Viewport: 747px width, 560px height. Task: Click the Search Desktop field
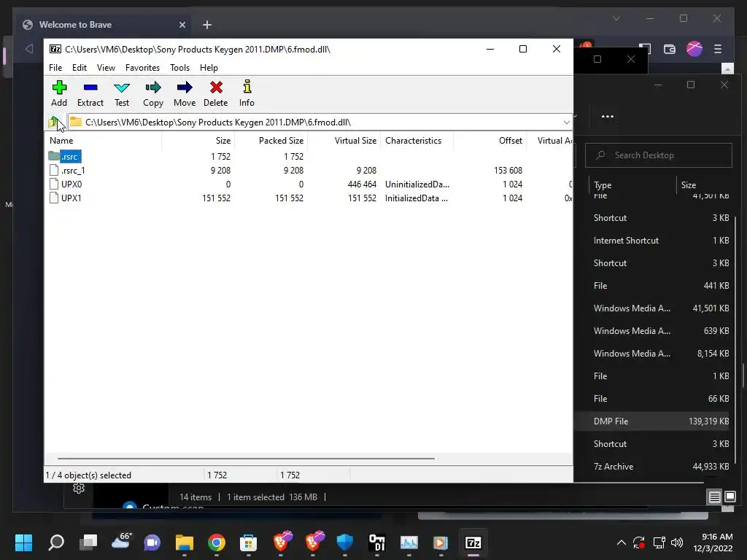point(659,155)
